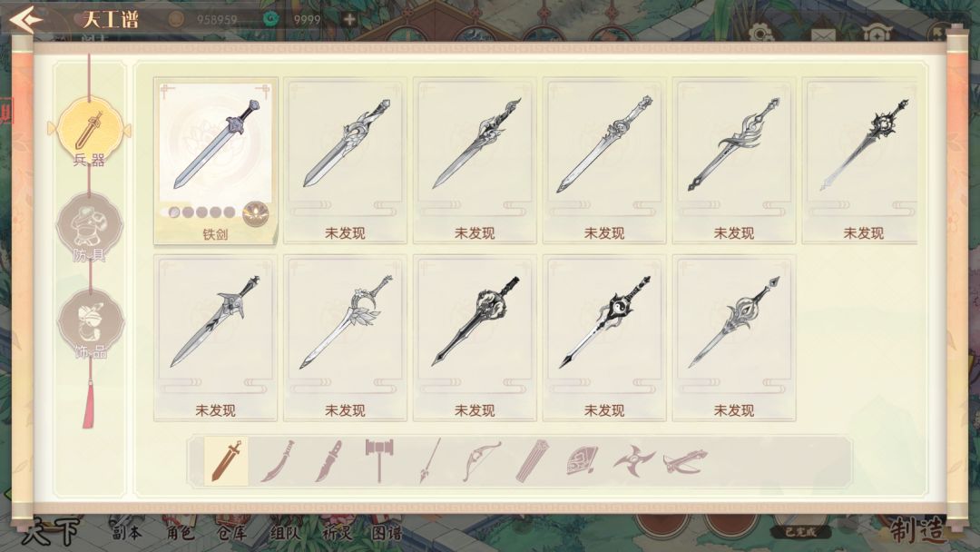This screenshot has width=980, height=552.
Task: Click the lotus badge on 铁剑 card
Action: coord(256,213)
